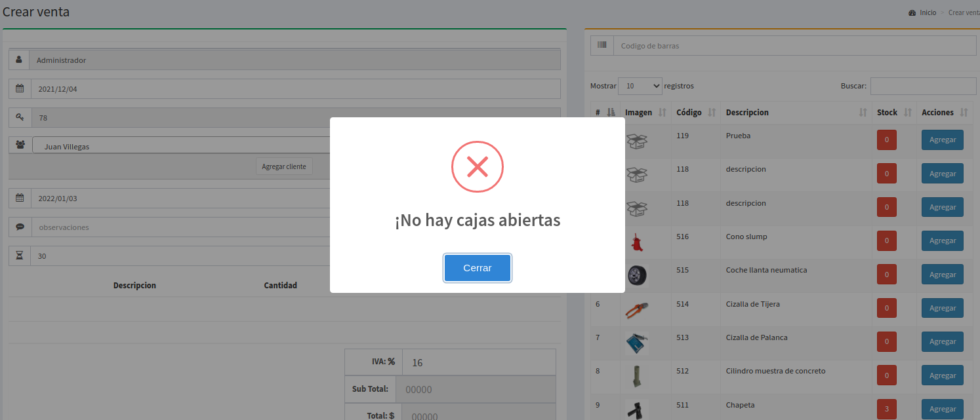Click the Coche llanta neumatica tire thumbnail
This screenshot has height=420, width=980.
click(x=636, y=274)
